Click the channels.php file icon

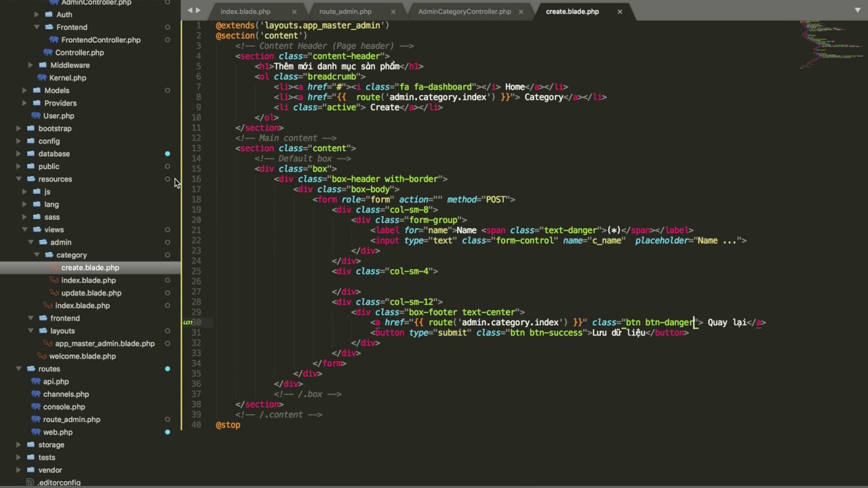click(x=36, y=394)
